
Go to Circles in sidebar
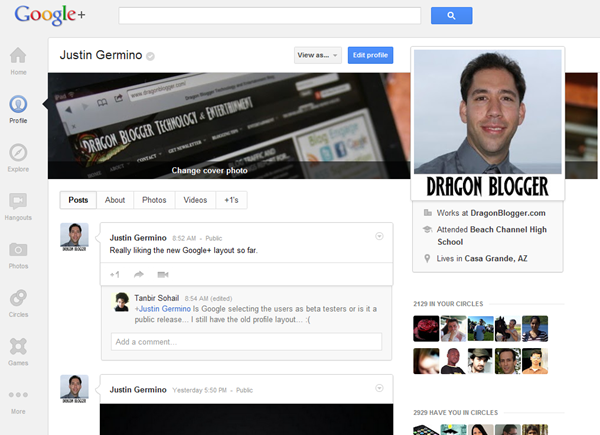18,298
